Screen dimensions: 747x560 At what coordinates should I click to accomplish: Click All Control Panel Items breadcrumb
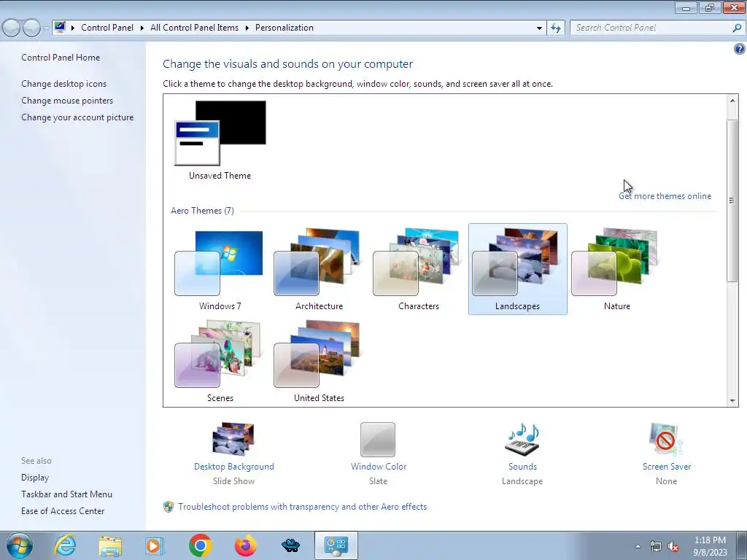[x=194, y=28]
